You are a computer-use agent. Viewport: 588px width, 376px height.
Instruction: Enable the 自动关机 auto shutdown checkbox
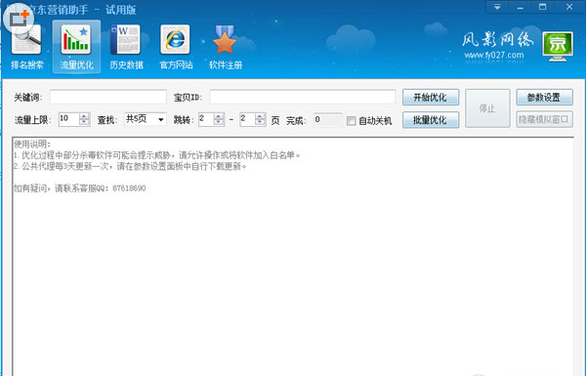pos(351,121)
